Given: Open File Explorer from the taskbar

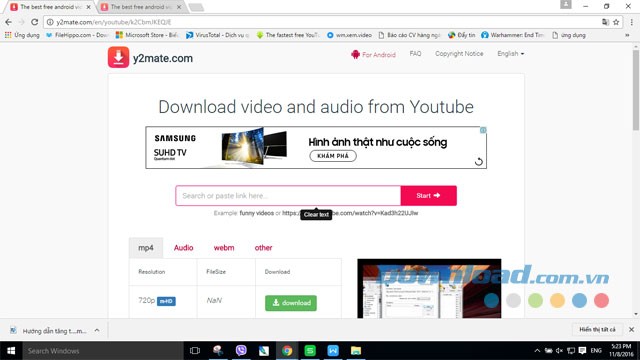Looking at the screenshot, I should click(356, 351).
